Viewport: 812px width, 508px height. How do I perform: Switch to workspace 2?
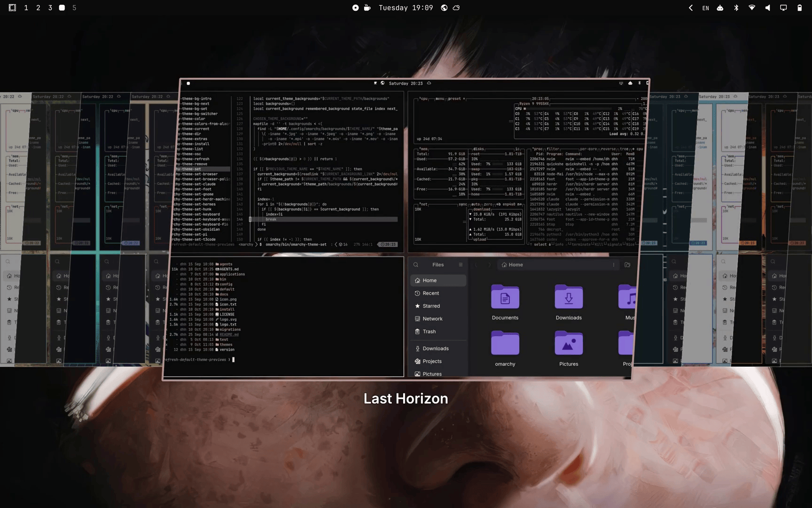[x=38, y=8]
